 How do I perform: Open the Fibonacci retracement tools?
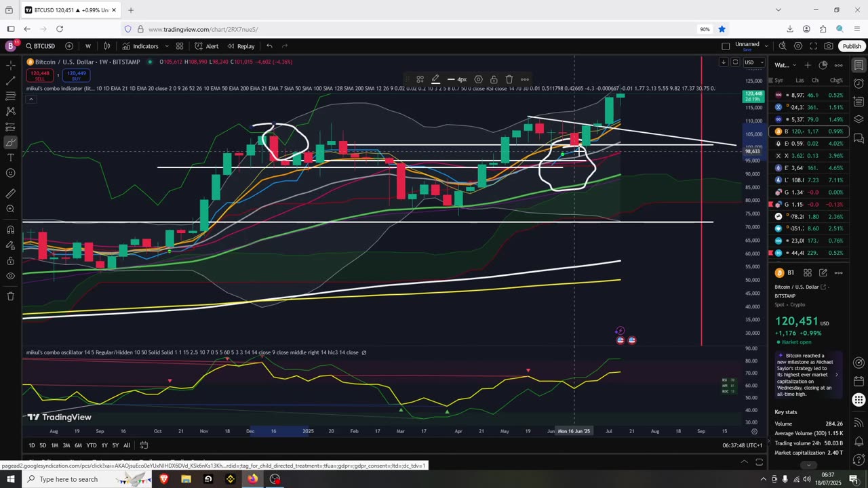pyautogui.click(x=10, y=96)
